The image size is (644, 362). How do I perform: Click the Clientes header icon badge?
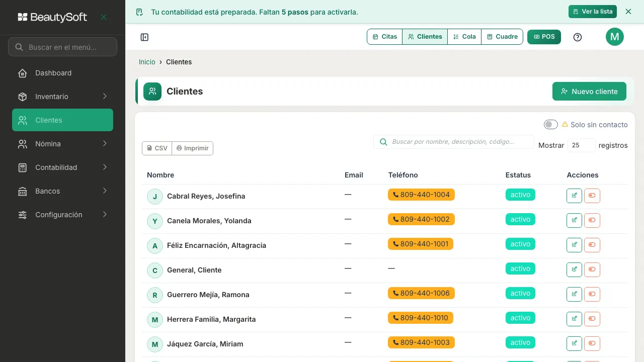point(152,92)
